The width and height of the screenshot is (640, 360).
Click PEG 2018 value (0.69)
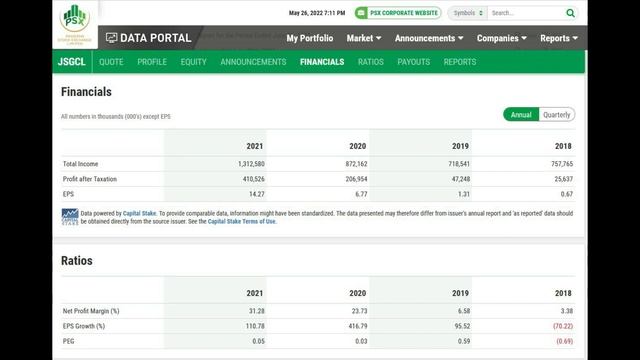click(x=564, y=341)
